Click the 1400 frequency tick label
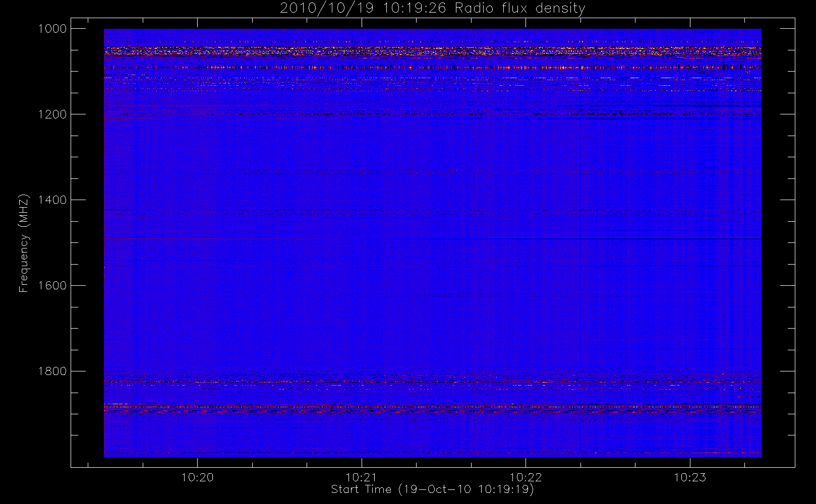Image resolution: width=816 pixels, height=504 pixels. [52, 200]
